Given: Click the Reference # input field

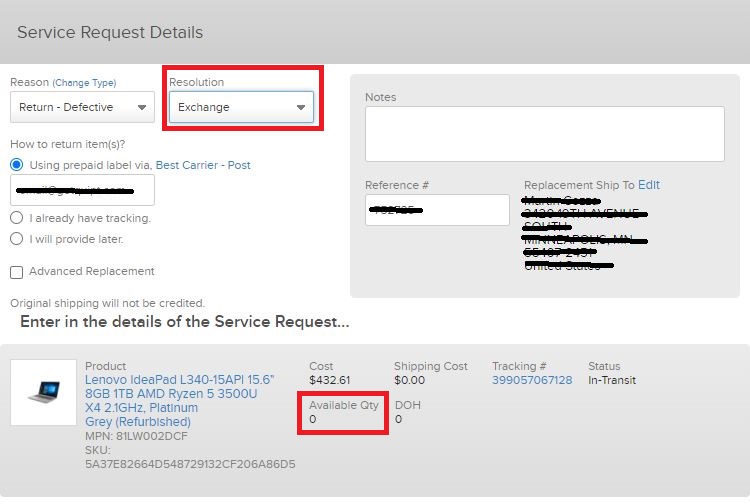Looking at the screenshot, I should (437, 210).
